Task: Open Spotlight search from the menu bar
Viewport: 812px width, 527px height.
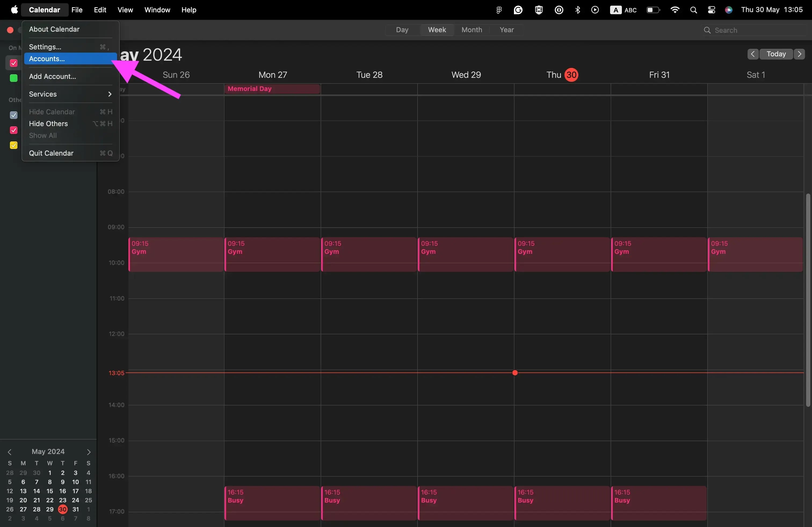Action: pos(694,10)
